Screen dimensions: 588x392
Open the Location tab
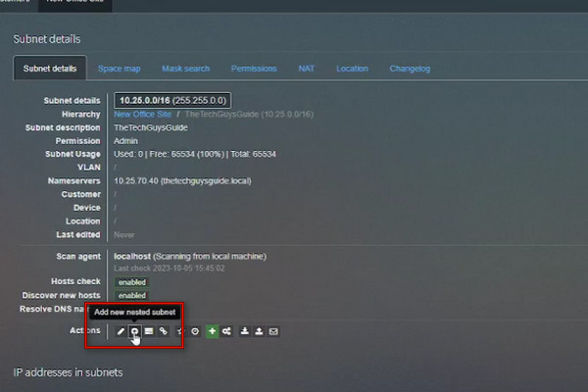[352, 69]
